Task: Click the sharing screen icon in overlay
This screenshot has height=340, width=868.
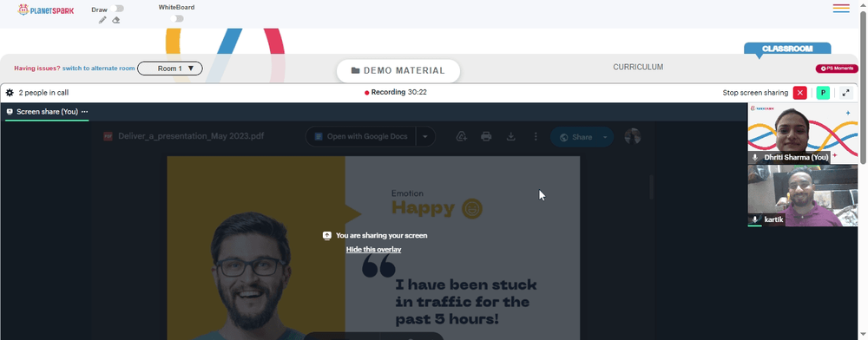Action: point(327,236)
